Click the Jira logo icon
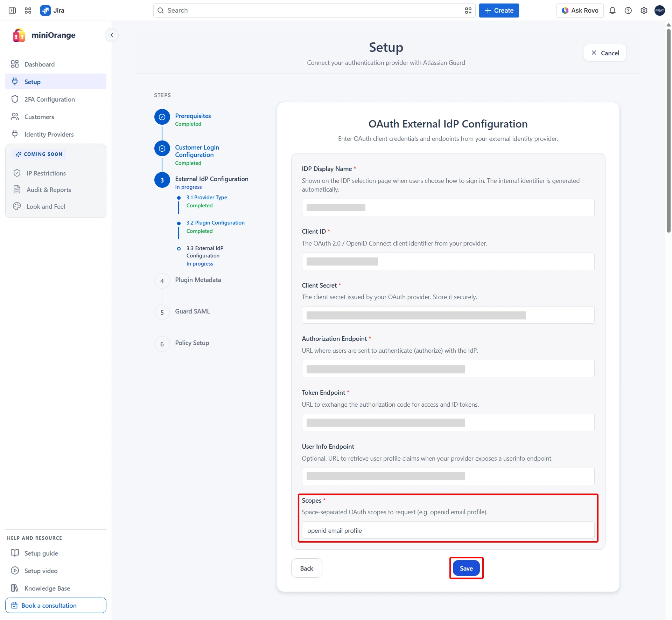The height and width of the screenshot is (620, 672). [x=45, y=11]
